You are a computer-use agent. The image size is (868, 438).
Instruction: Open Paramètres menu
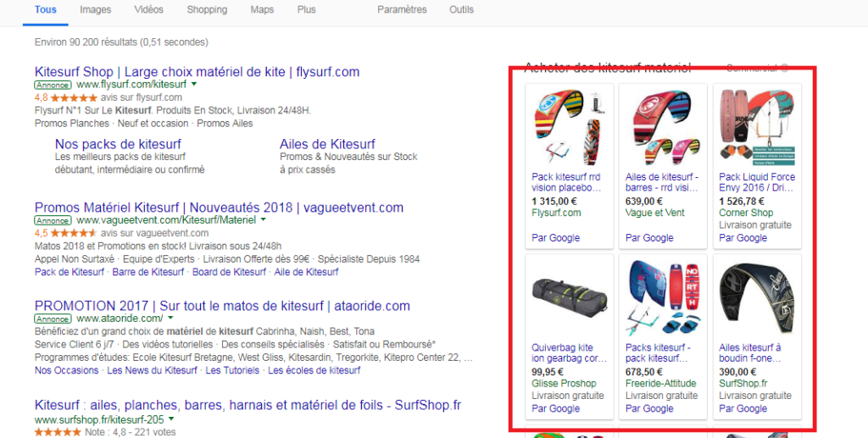[402, 9]
